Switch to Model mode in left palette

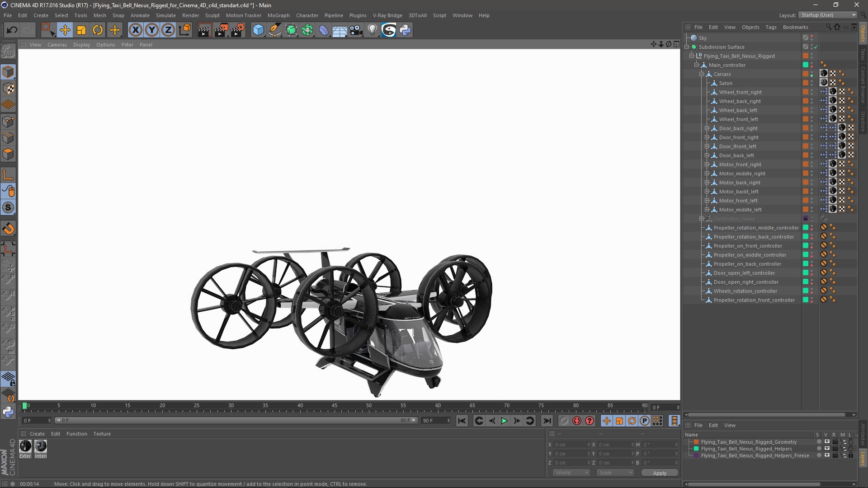8,72
